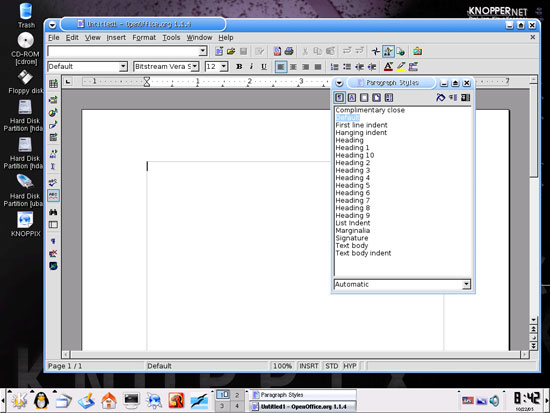
Task: Open window menu button on Untitled1 titlebar
Action: [52, 25]
